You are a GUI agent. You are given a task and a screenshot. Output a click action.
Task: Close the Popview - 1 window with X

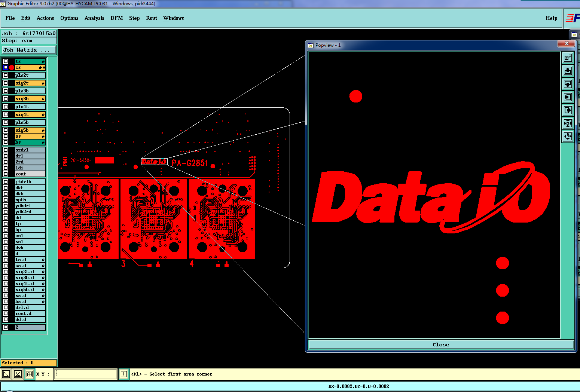567,44
